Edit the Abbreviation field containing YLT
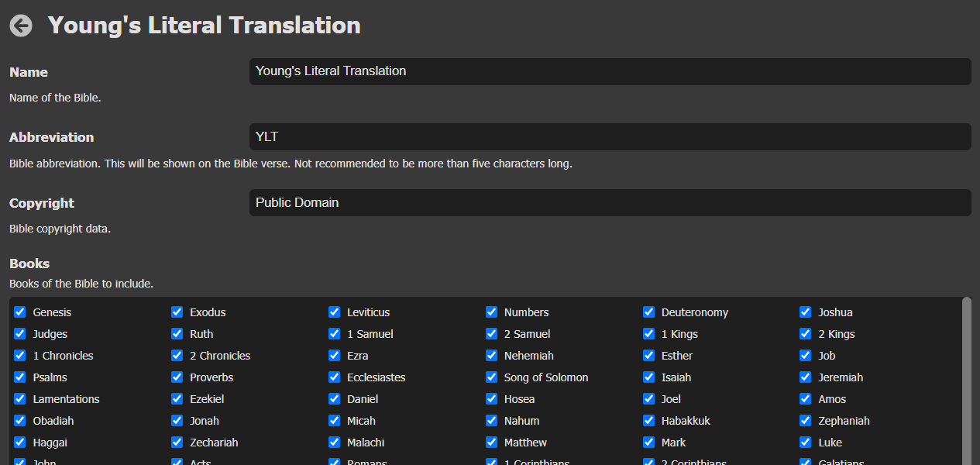This screenshot has width=980, height=465. (x=610, y=137)
